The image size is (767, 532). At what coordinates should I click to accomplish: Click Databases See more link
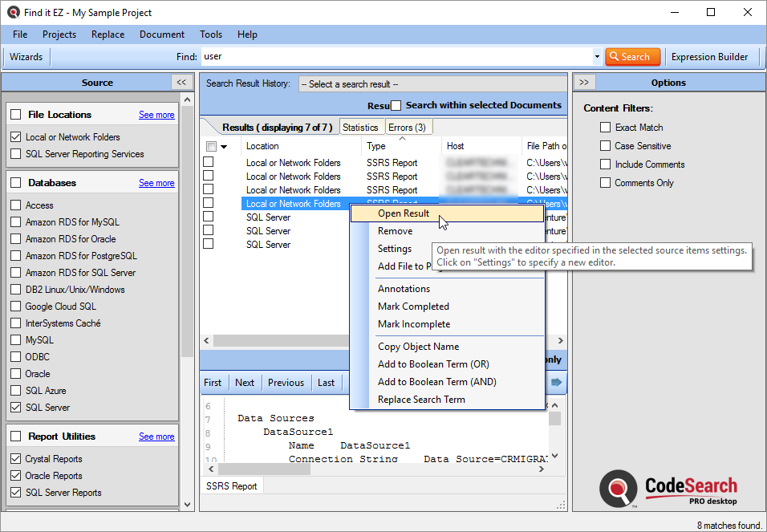click(156, 183)
